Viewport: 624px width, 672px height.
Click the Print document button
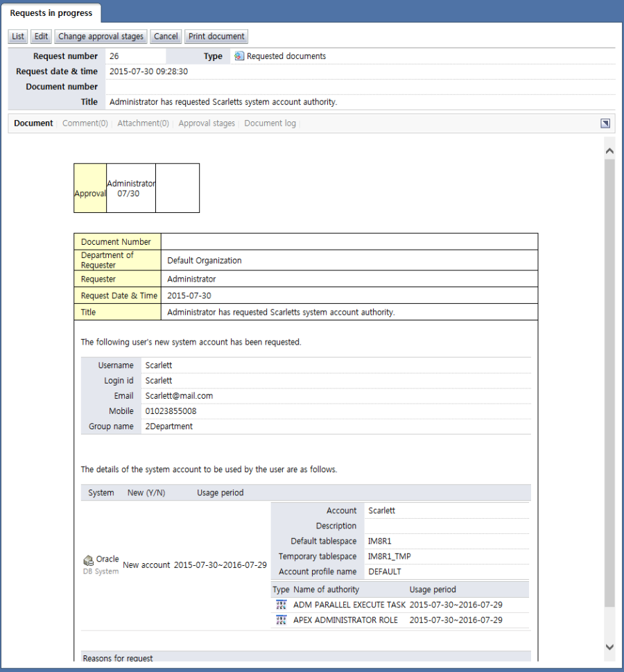coord(216,37)
